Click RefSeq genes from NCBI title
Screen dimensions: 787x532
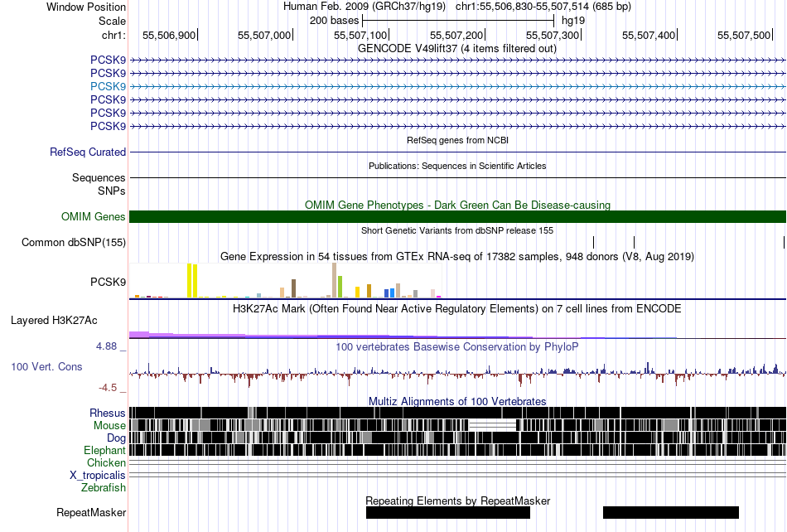(x=458, y=140)
